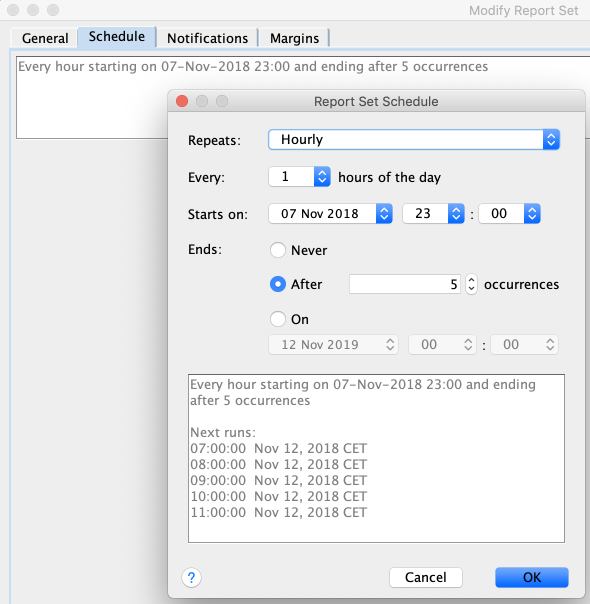
Task: Click the 09:00:00 Nov 12 next run line
Action: pyautogui.click(x=278, y=480)
